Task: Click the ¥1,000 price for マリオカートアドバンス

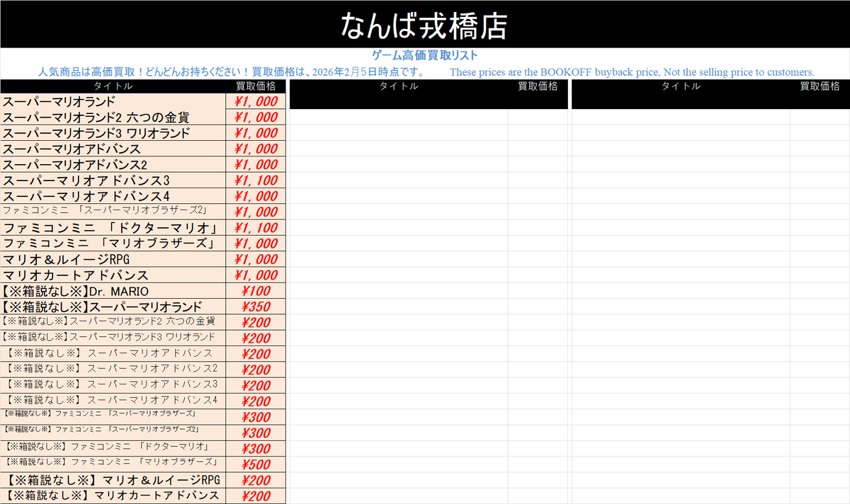Action: (x=256, y=275)
